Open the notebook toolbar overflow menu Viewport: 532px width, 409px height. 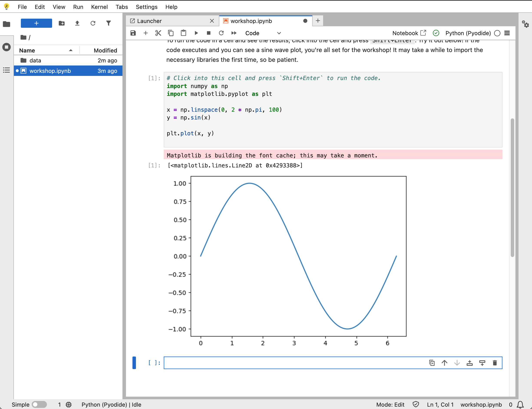tap(507, 33)
